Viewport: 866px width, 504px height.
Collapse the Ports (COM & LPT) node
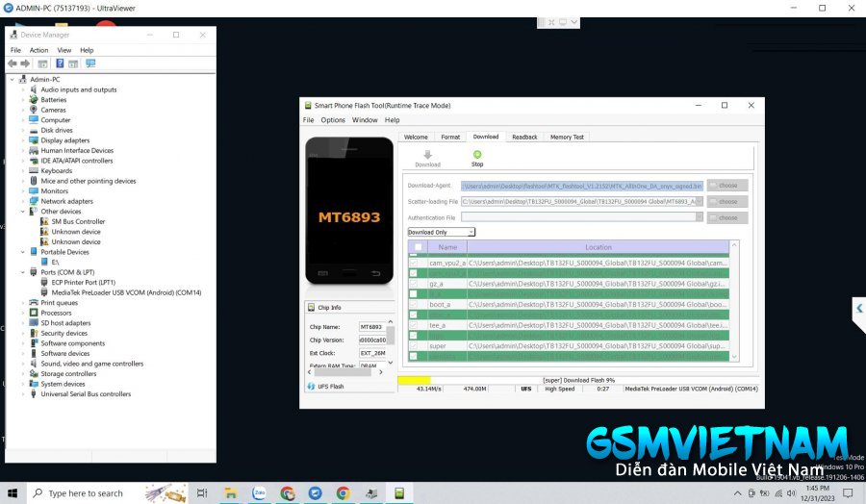point(23,272)
